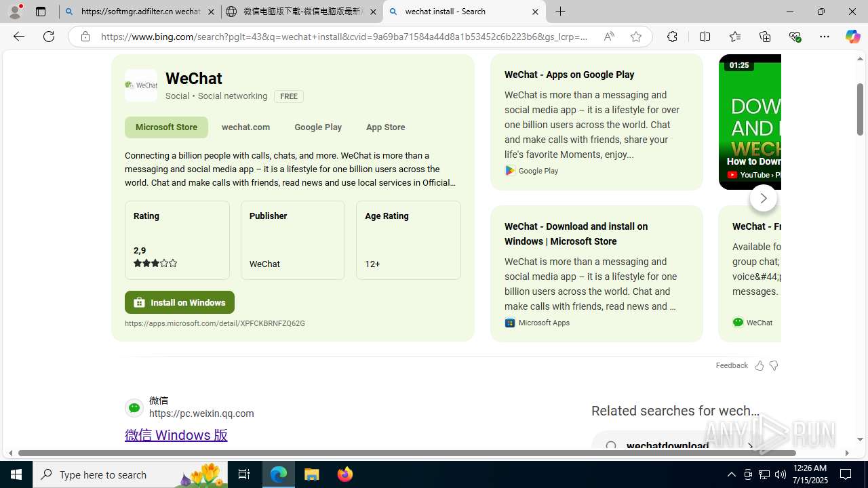868x488 pixels.
Task: Click the thumbs up feedback icon
Action: [759, 366]
